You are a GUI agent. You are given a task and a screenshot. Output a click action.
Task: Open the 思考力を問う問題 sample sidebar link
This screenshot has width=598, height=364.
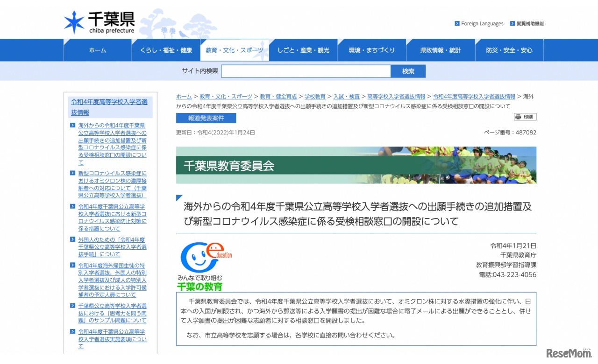(112, 314)
